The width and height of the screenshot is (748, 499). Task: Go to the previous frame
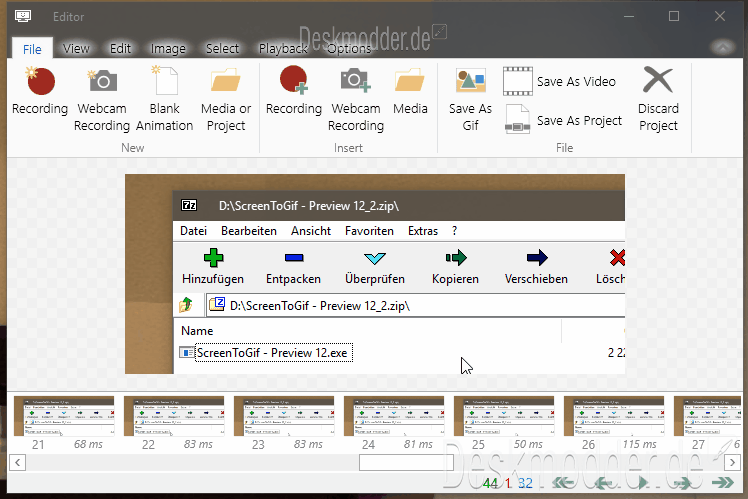point(603,483)
